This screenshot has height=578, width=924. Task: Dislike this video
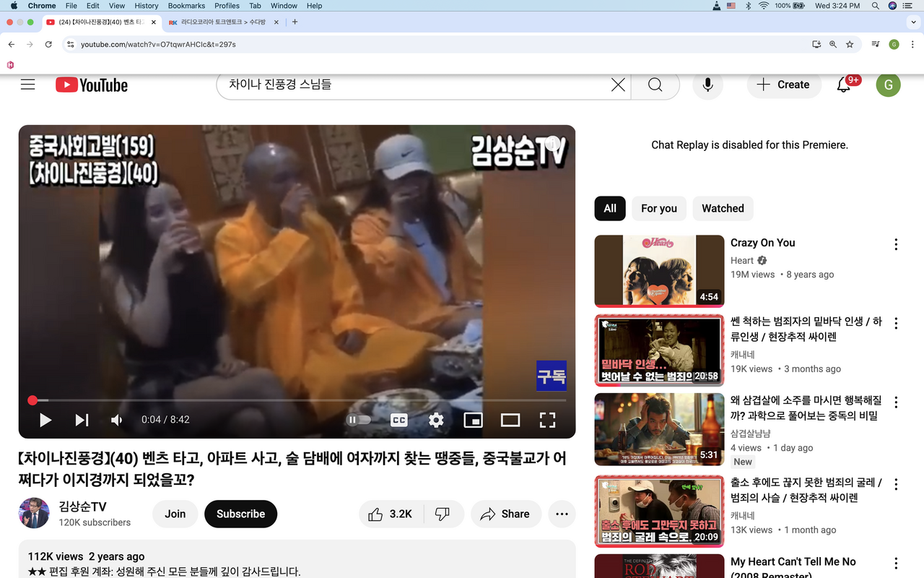443,514
